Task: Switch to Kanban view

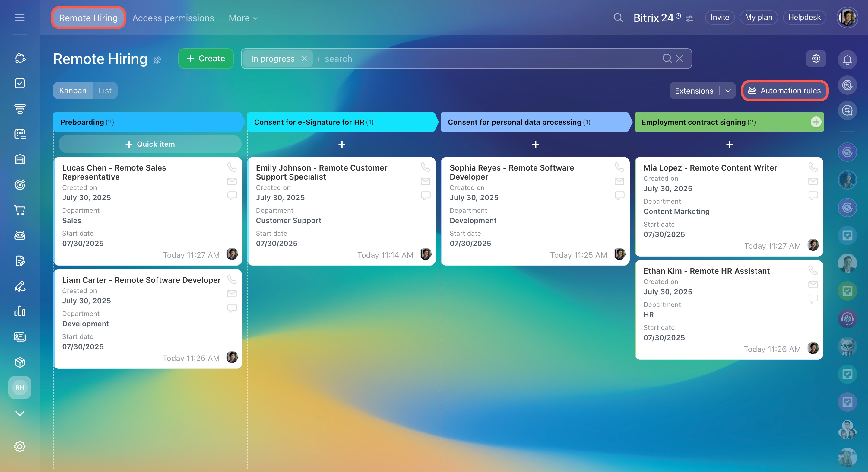Action: tap(73, 91)
